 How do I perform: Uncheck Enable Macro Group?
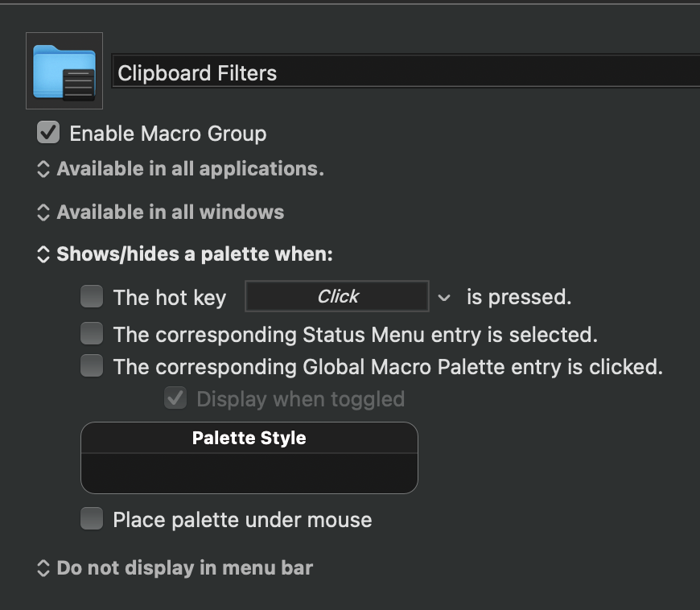(48, 133)
